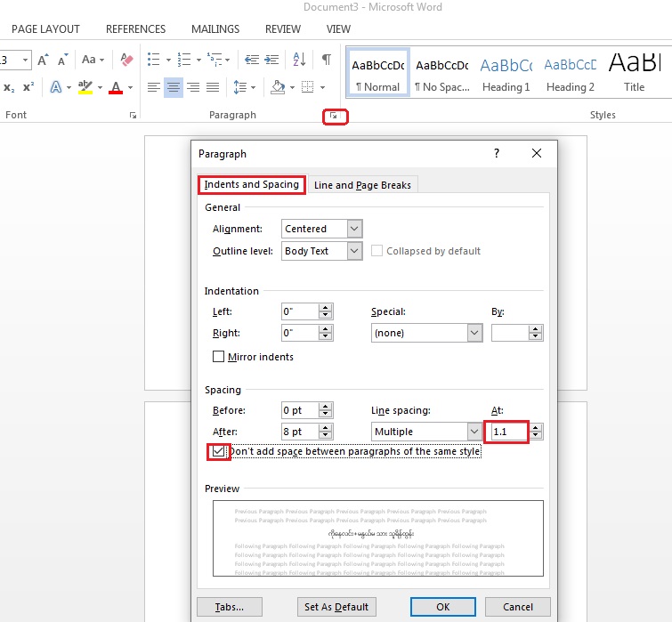Screen dimensions: 672x622
Task: Apply the Normal style
Action: (x=377, y=73)
